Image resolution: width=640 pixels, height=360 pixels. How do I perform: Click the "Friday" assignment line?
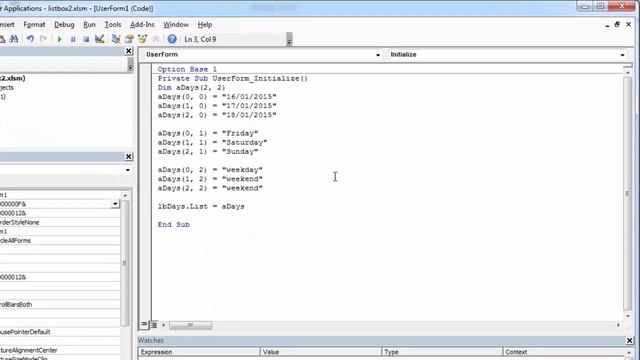click(x=208, y=133)
